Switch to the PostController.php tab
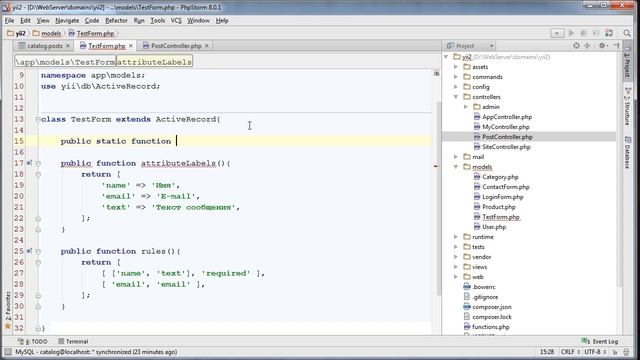Image resolution: width=640 pixels, height=360 pixels. [176, 46]
